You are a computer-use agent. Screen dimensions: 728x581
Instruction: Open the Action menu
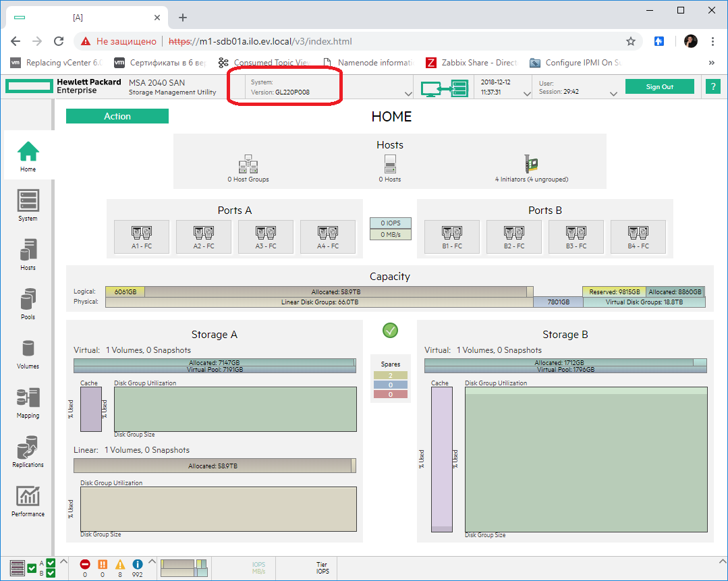pyautogui.click(x=117, y=116)
